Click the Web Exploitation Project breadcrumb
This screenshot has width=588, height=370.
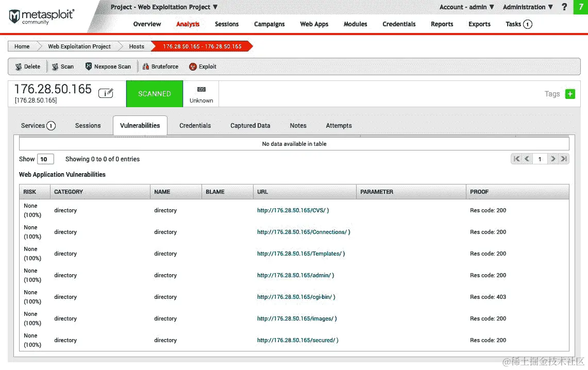point(79,46)
